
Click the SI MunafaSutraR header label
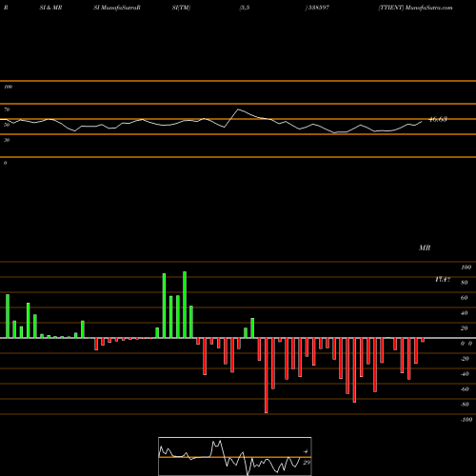click(x=117, y=8)
